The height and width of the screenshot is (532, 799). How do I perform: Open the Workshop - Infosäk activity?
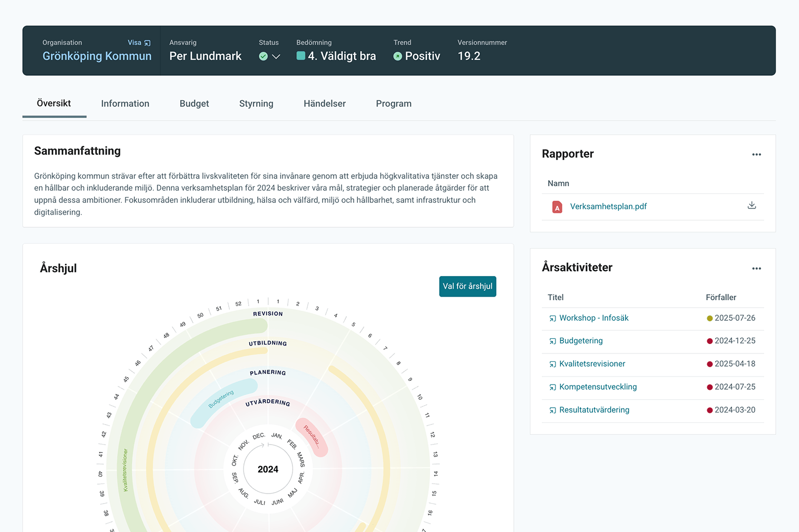[593, 318]
